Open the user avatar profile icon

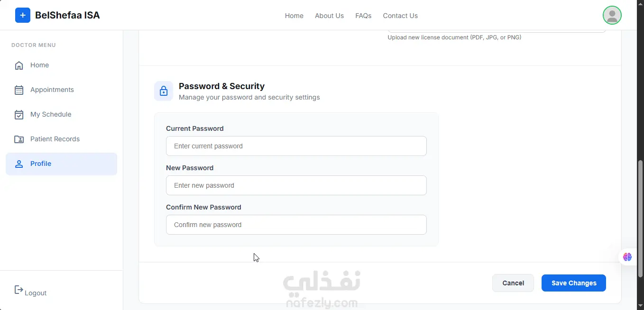click(x=612, y=15)
